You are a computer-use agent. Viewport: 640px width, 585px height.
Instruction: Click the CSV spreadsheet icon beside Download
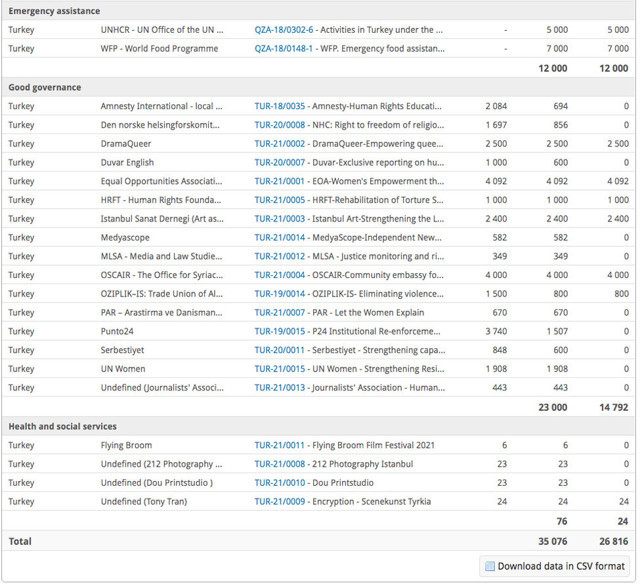[489, 566]
